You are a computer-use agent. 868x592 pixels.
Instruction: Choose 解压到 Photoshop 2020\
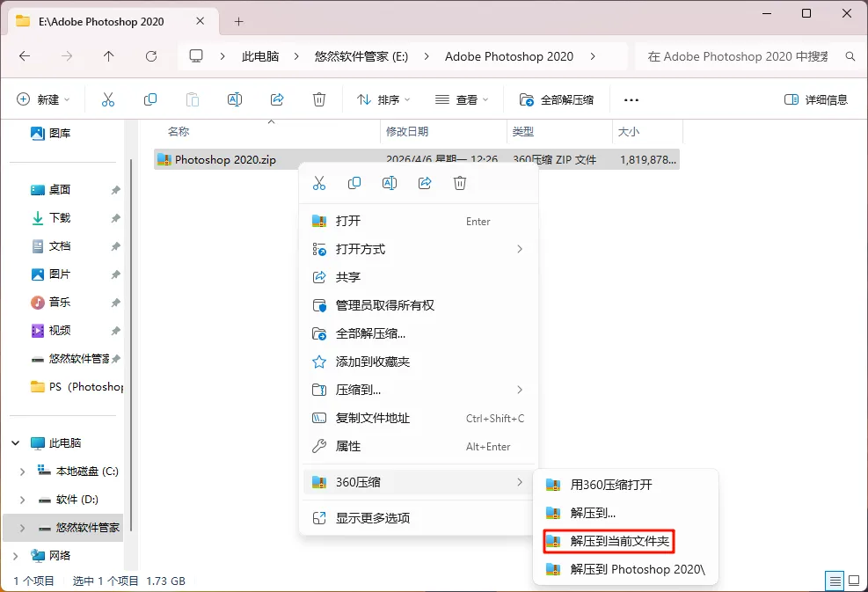click(625, 569)
